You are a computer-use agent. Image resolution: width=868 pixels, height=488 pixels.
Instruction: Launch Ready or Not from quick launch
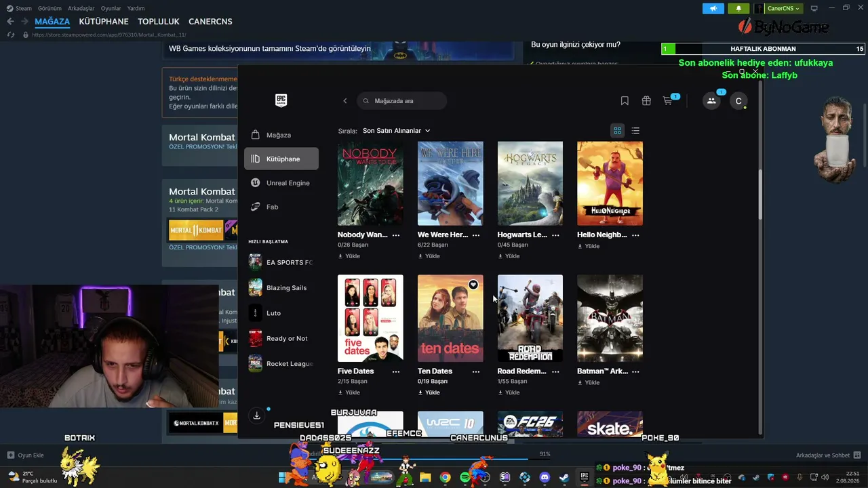coord(281,338)
